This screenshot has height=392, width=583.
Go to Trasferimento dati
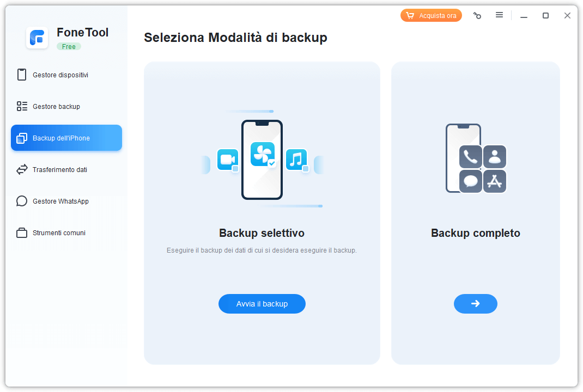click(60, 170)
